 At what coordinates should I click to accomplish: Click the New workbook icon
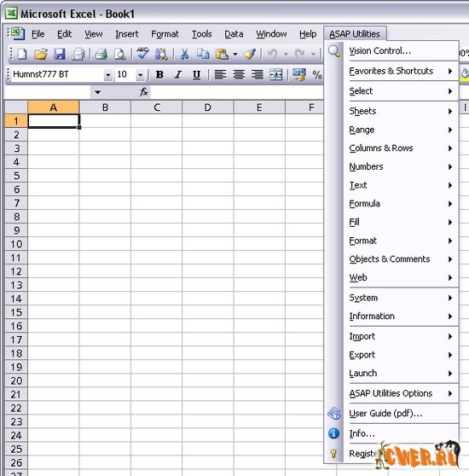coord(22,55)
